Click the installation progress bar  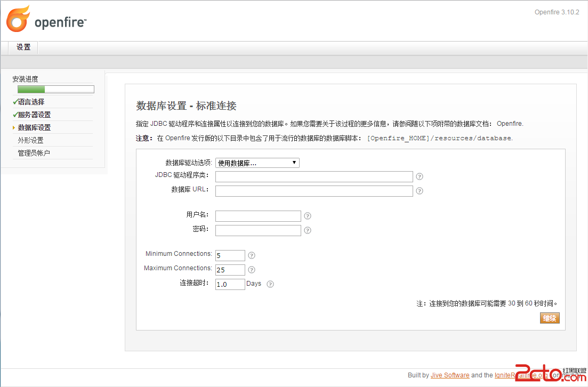click(56, 89)
